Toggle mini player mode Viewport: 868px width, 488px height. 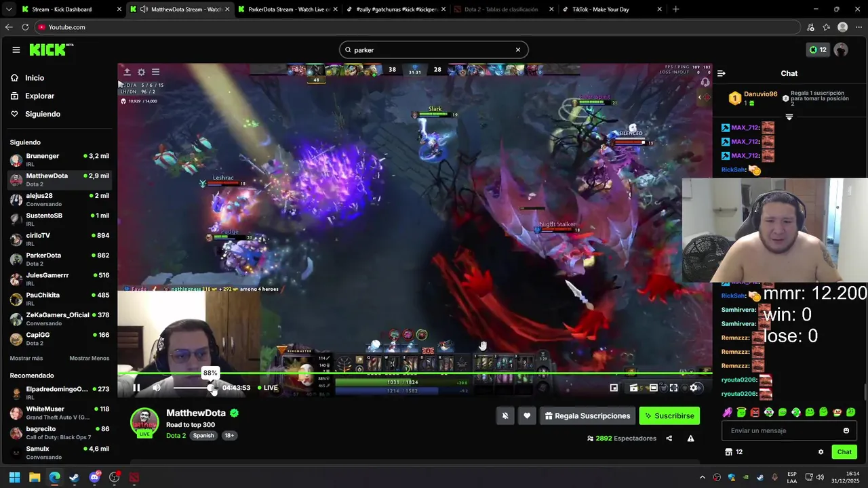point(614,388)
